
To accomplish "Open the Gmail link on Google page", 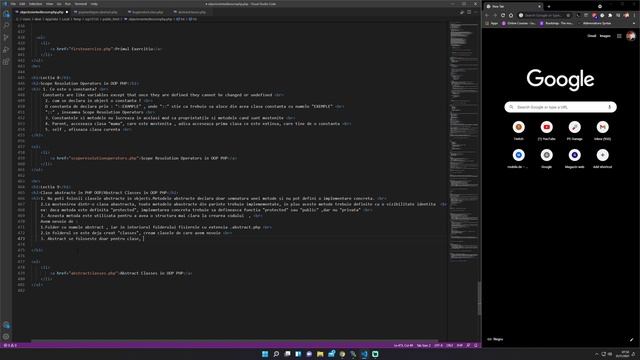I will pos(591,36).
